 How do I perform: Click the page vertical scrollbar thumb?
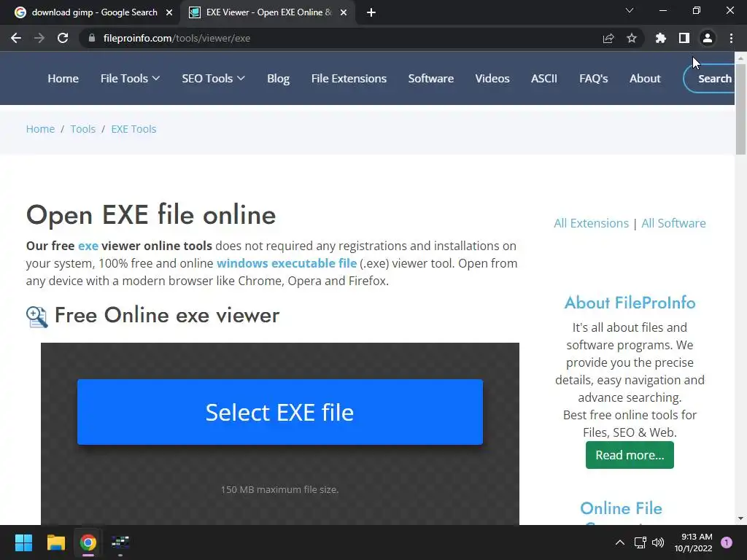coord(740,109)
